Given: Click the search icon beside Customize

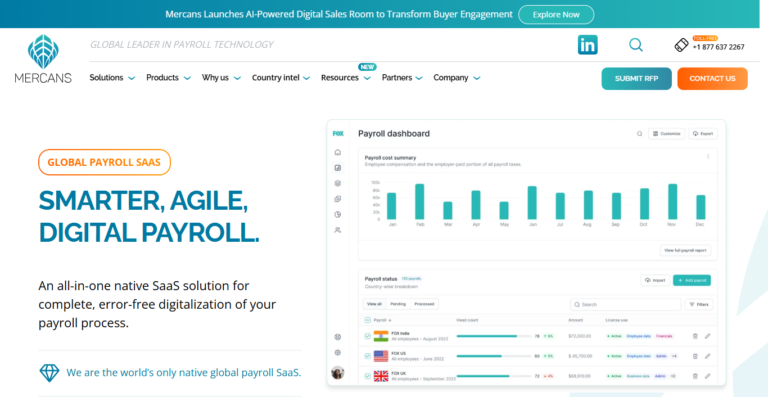Looking at the screenshot, I should click(x=639, y=134).
